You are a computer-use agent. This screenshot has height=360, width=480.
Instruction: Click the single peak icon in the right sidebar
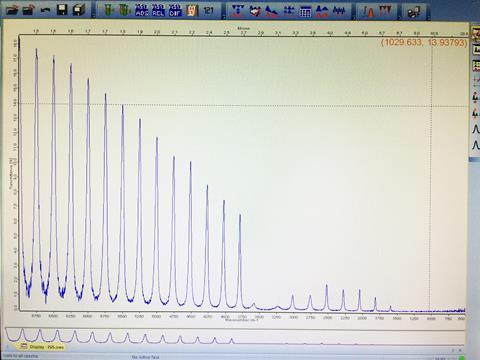pos(476,128)
